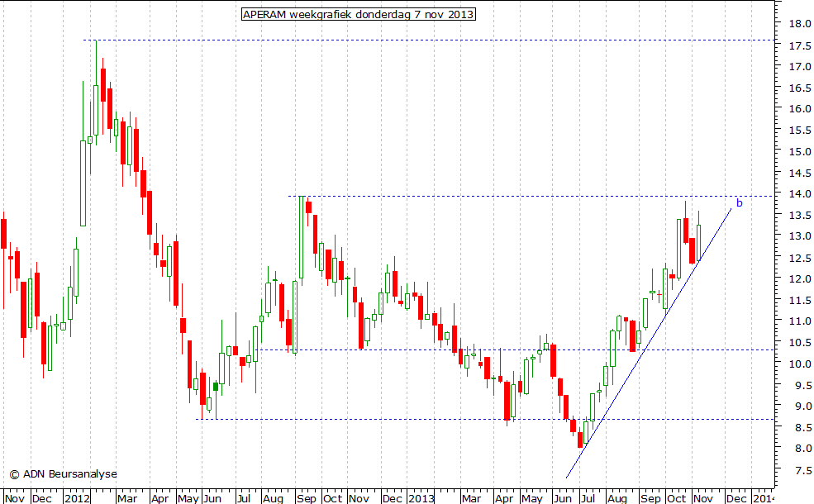Click the 13.5 price axis label
814x504 pixels.
pyautogui.click(x=800, y=215)
